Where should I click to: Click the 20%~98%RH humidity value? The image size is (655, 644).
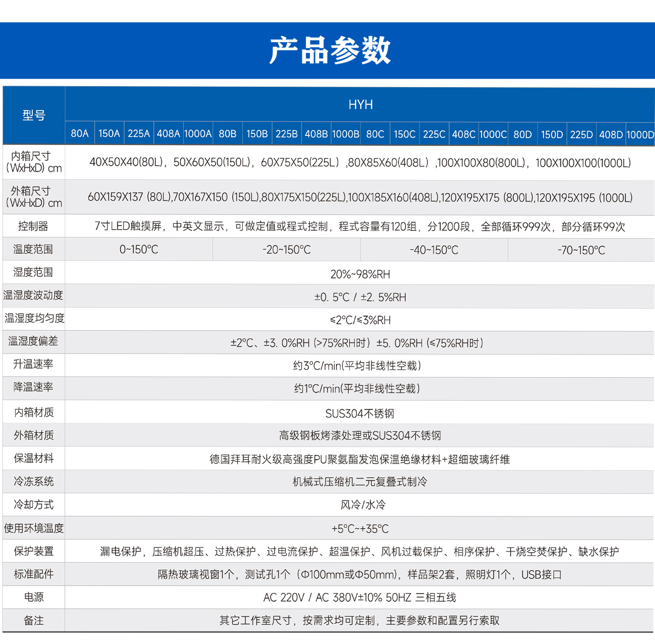click(x=360, y=274)
